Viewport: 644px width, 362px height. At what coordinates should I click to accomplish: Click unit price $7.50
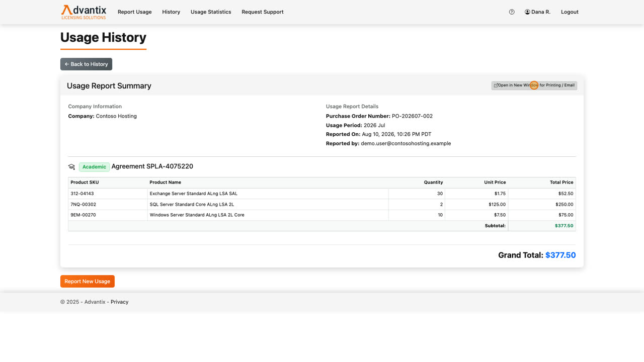[500, 215]
